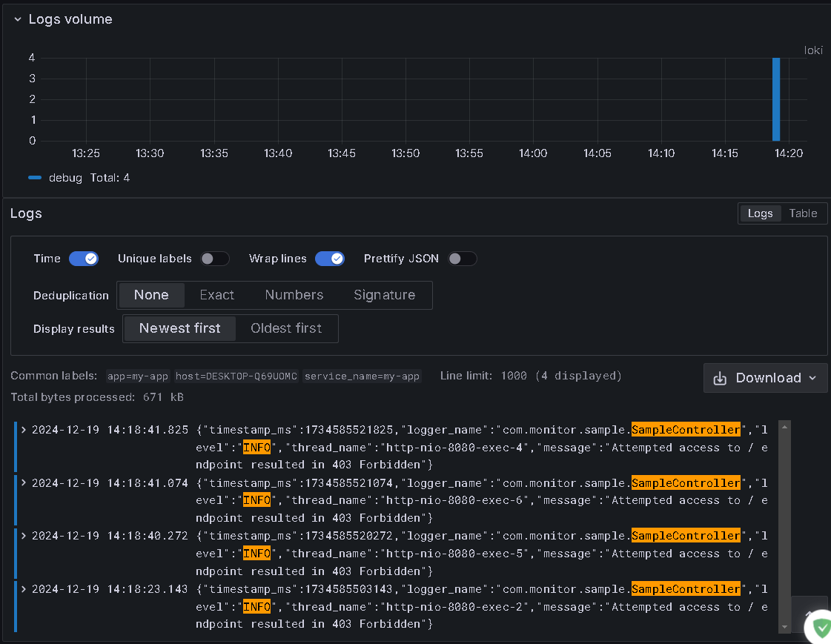
Task: Click the 'Total bytes processed: 671 kB' text
Action: click(x=97, y=397)
